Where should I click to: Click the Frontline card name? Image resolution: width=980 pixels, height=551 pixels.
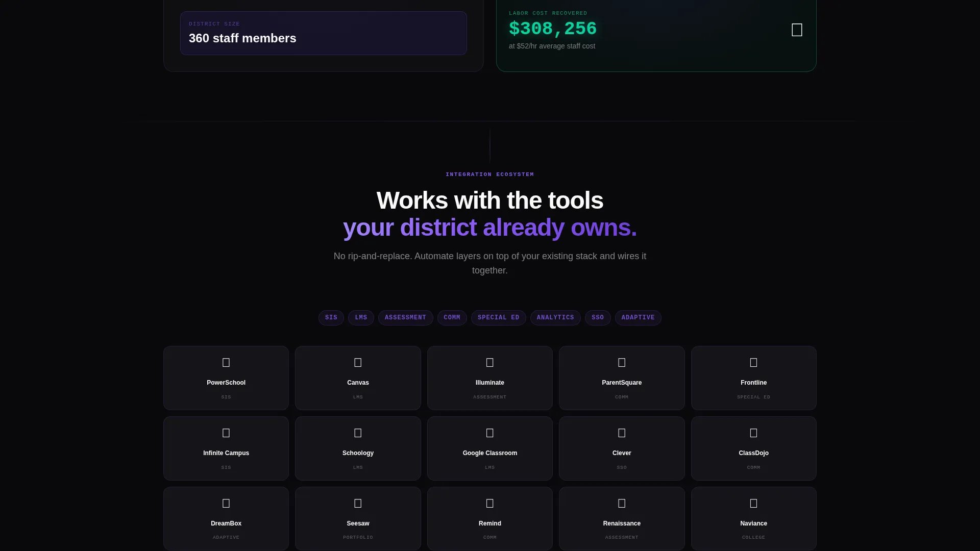[x=753, y=383]
